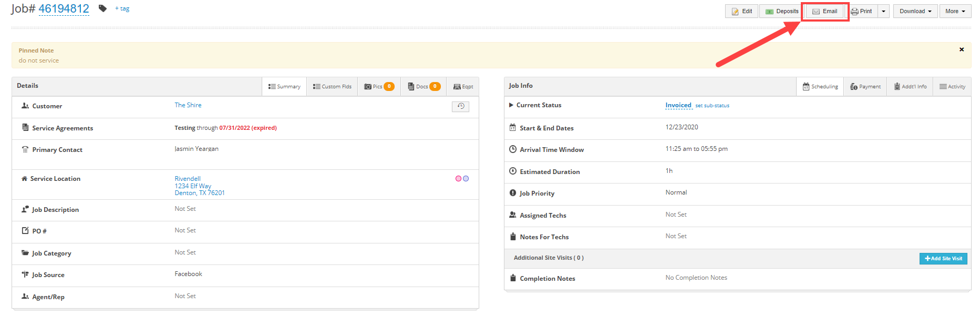Open the Scheduling tab in Job Info
The height and width of the screenshot is (316, 980).
820,87
